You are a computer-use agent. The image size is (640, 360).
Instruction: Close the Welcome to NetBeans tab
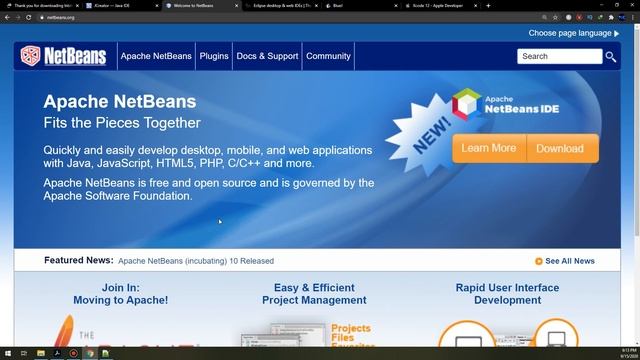(236, 6)
